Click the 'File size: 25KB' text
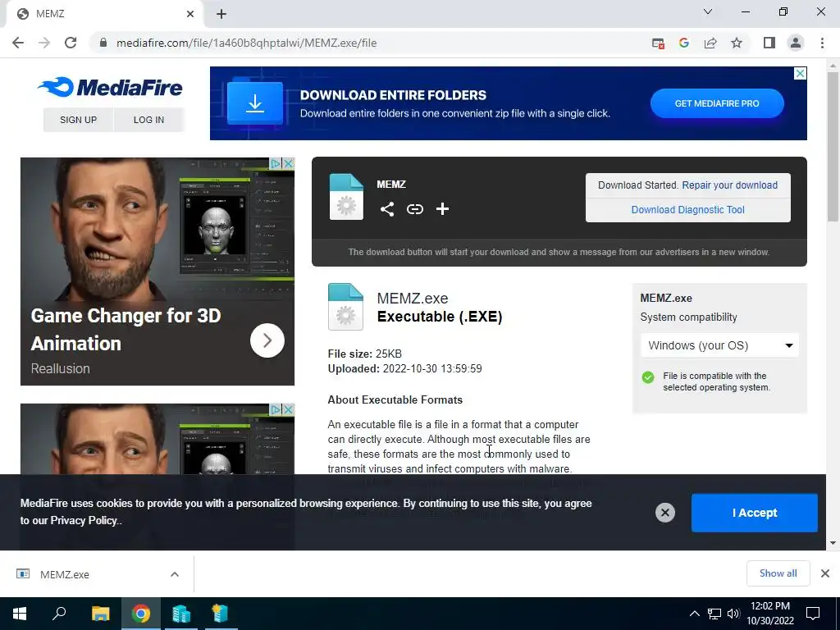Viewport: 840px width, 630px height. pos(365,354)
